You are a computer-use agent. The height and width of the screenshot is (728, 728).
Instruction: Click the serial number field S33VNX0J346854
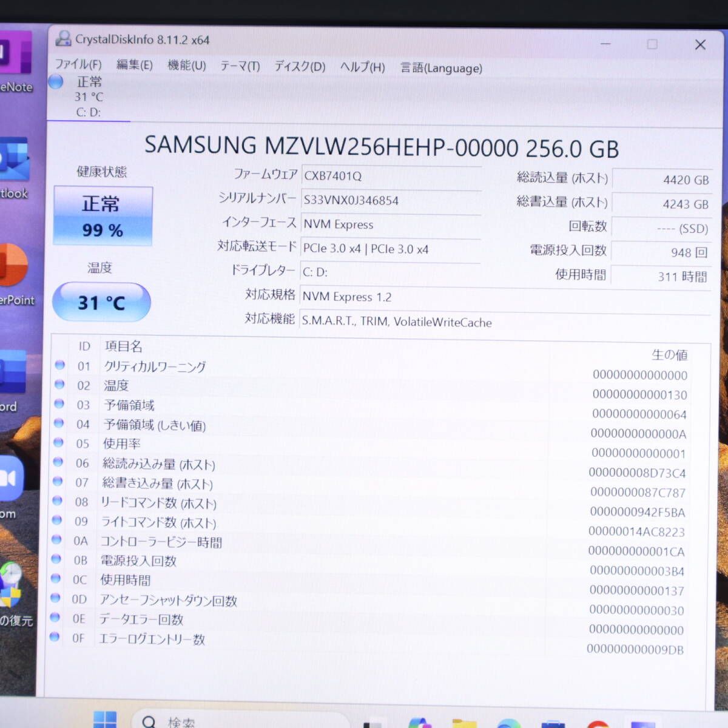coord(391,200)
